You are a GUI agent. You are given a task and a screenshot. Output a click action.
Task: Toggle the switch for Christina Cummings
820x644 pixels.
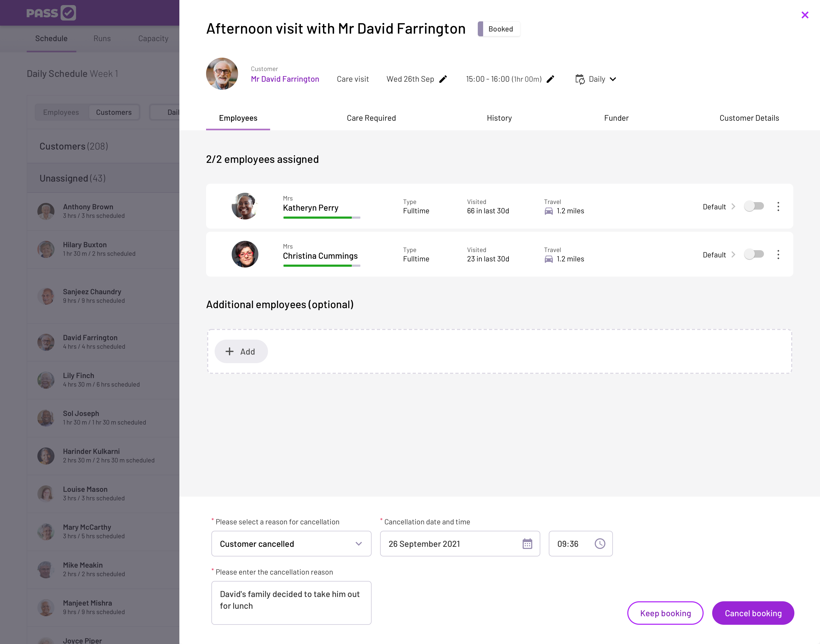[x=754, y=254]
